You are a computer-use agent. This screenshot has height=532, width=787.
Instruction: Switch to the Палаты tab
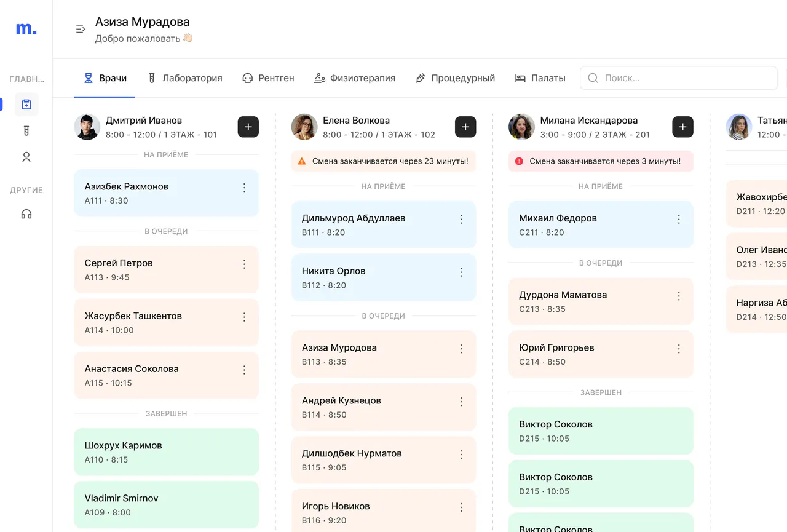540,78
